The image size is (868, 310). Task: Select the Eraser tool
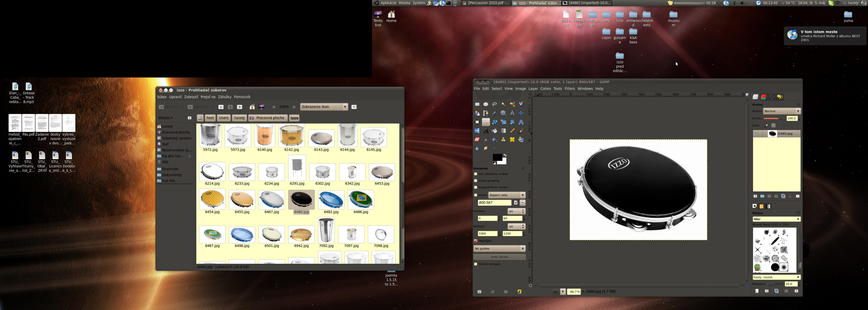pos(477,139)
